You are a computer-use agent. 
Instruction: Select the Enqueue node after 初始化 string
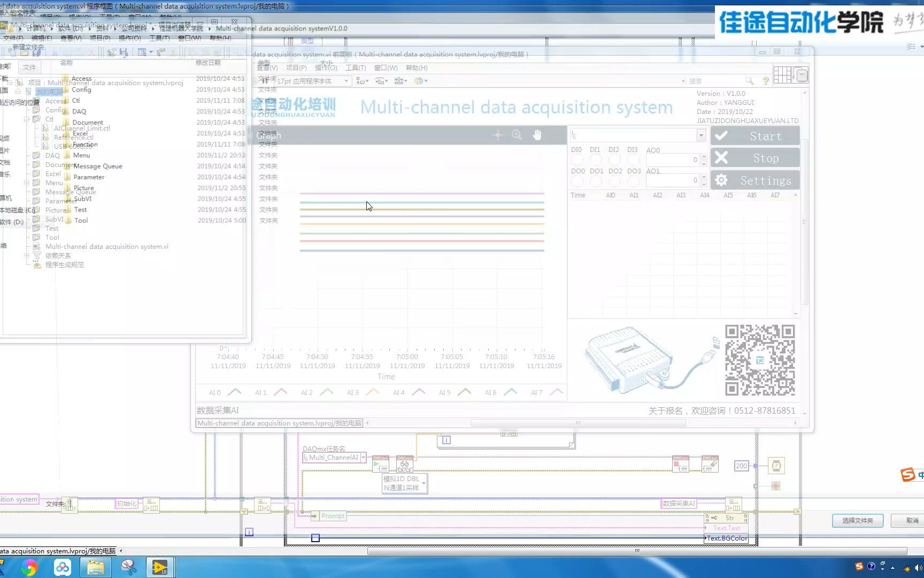(x=151, y=505)
